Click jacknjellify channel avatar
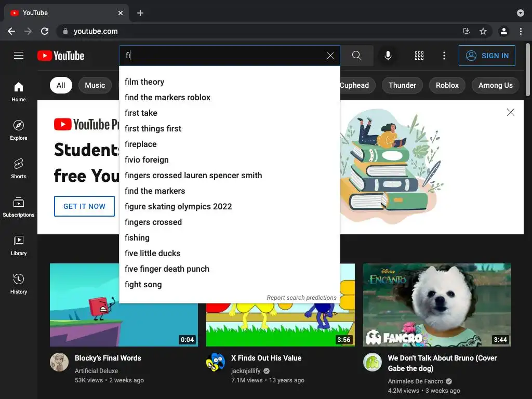The image size is (532, 399). coord(216,362)
